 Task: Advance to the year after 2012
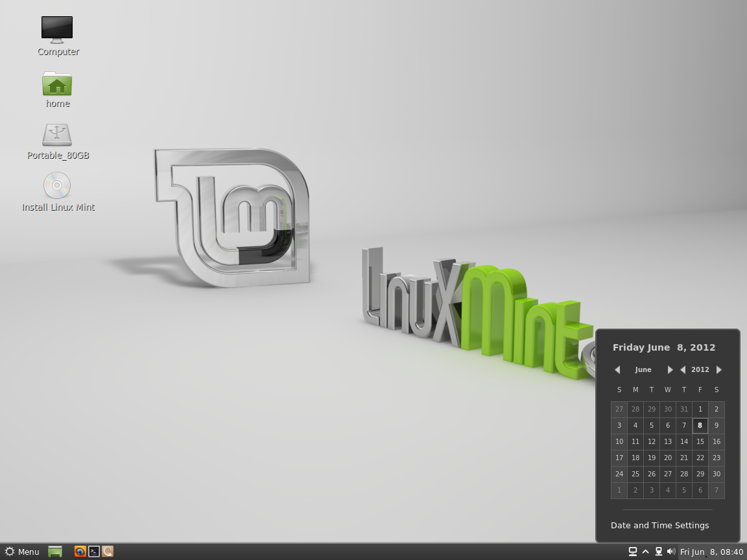[719, 369]
